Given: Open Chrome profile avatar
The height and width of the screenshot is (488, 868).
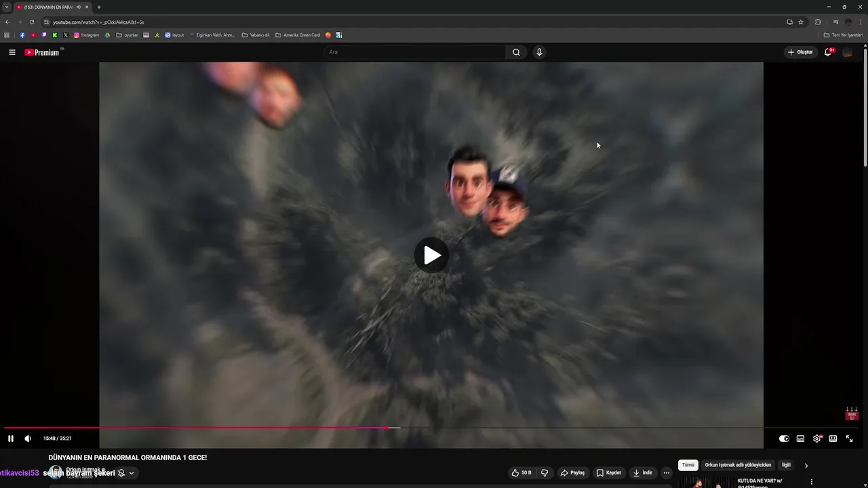Looking at the screenshot, I should tap(848, 22).
